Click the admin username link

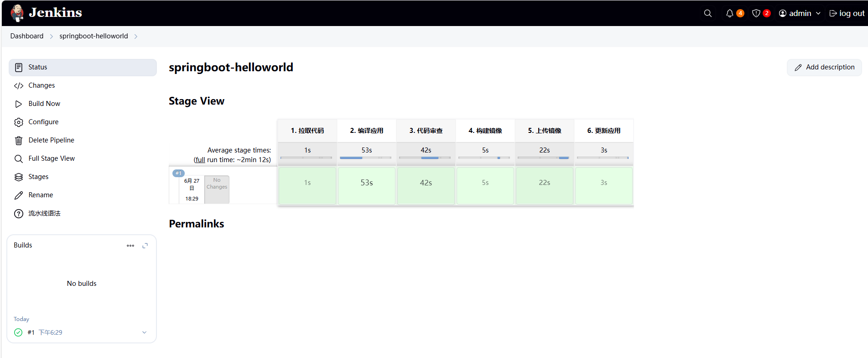[x=800, y=13]
